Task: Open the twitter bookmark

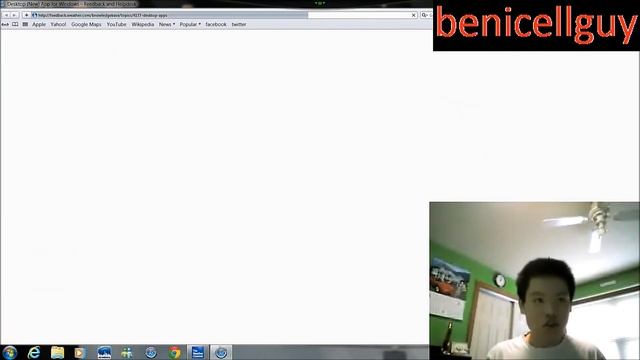Action: pyautogui.click(x=239, y=24)
